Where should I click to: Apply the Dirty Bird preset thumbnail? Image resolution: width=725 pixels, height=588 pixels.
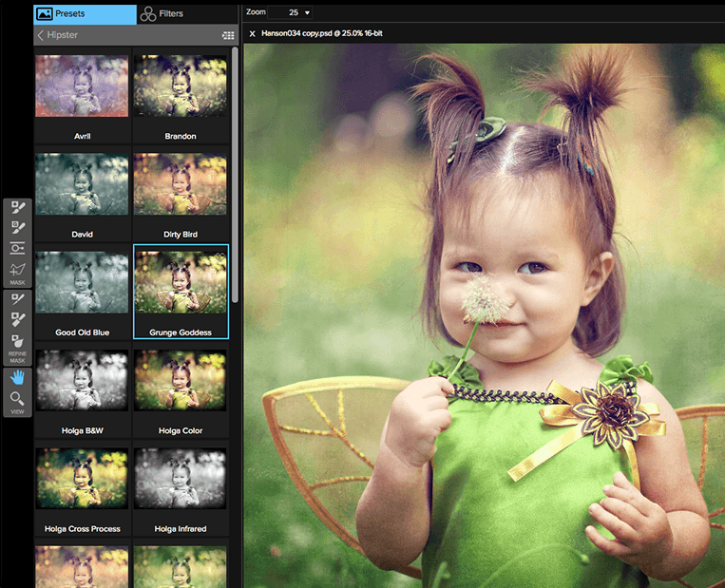tap(181, 184)
